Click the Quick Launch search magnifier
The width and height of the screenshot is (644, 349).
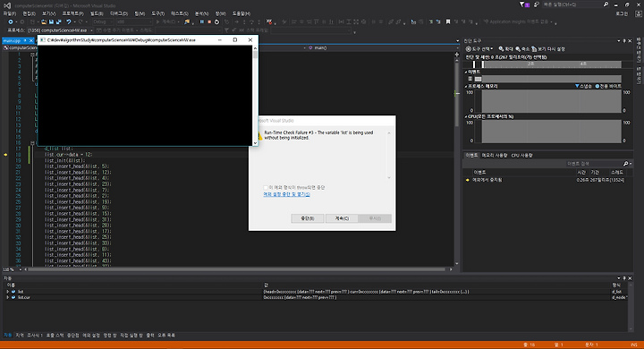[x=606, y=4]
